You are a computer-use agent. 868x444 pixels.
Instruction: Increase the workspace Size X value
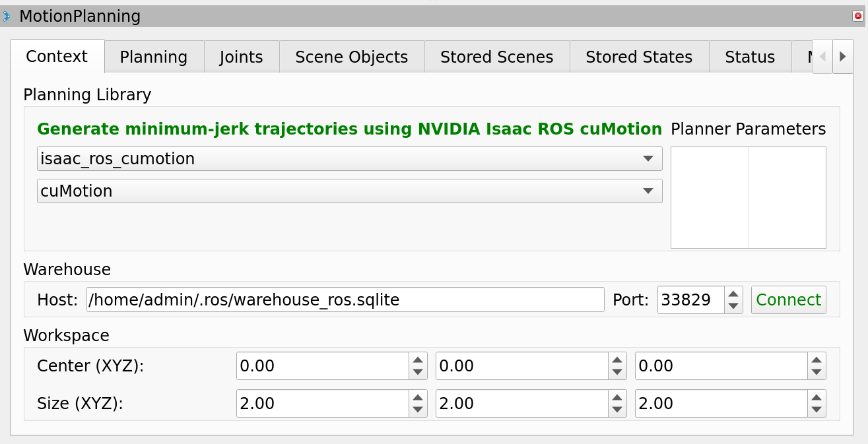[x=419, y=397]
